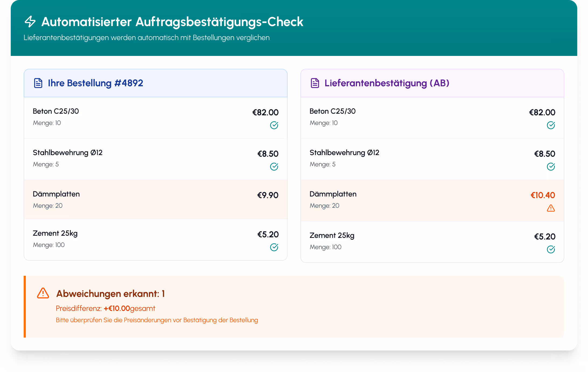Viewport: 588px width, 372px height.
Task: Click check icon for Beton C25/30 in confirmation
Action: [551, 125]
